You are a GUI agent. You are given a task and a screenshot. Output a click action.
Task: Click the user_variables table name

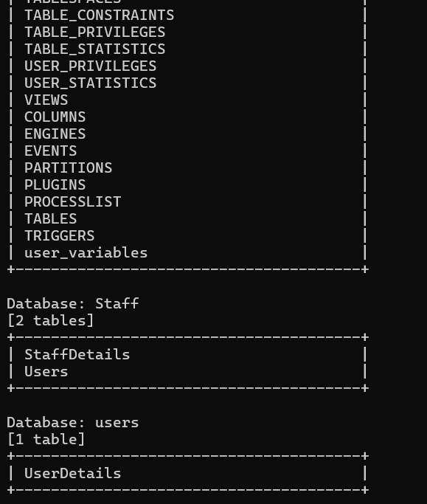click(86, 253)
